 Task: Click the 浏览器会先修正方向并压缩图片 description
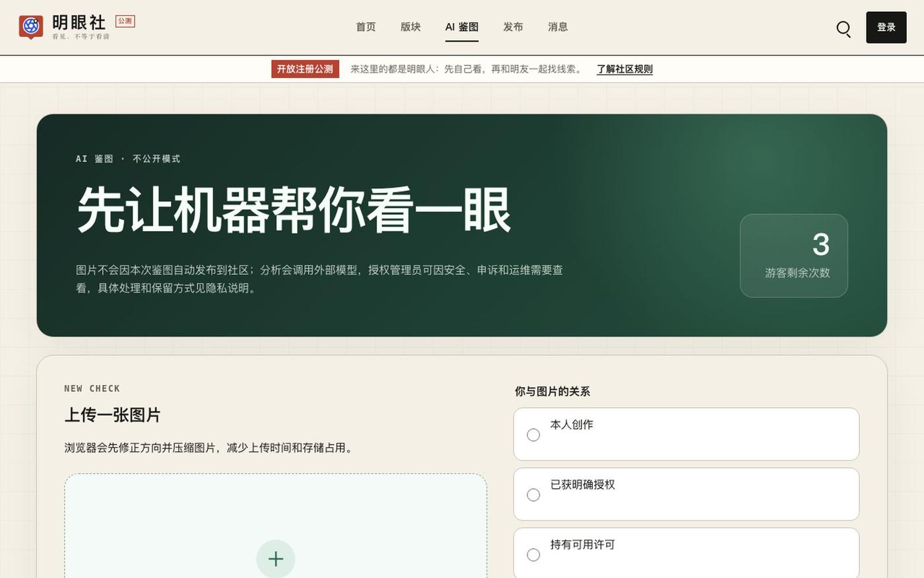tap(210, 448)
